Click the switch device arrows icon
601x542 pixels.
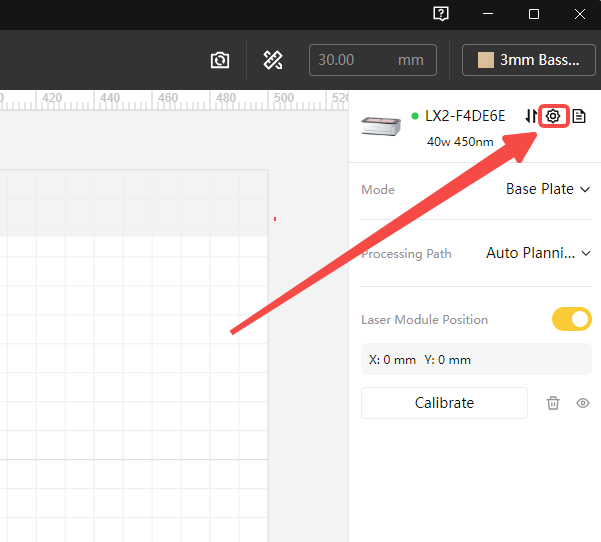530,116
